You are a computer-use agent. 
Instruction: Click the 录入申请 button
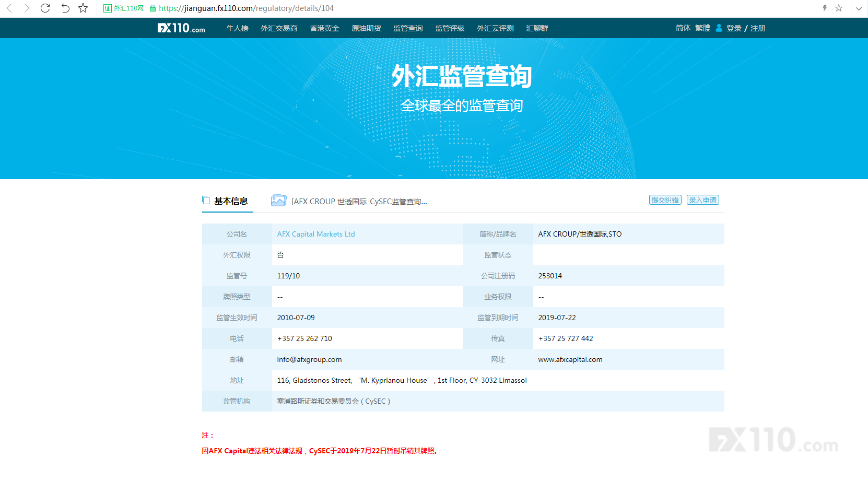(x=703, y=200)
